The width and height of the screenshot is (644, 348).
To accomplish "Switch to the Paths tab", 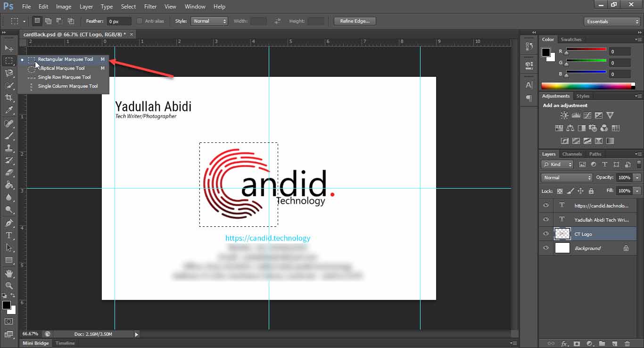I will click(x=595, y=154).
